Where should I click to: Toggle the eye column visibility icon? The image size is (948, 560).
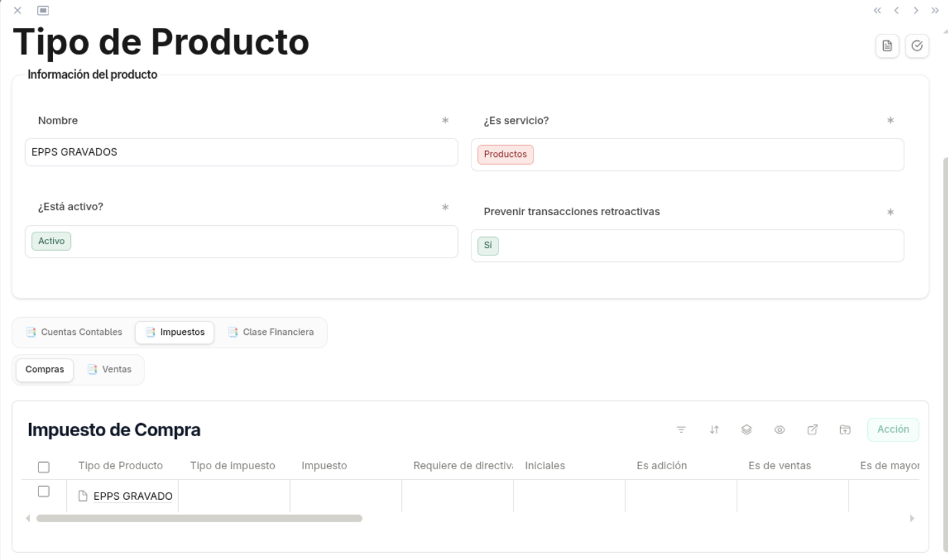pyautogui.click(x=779, y=430)
